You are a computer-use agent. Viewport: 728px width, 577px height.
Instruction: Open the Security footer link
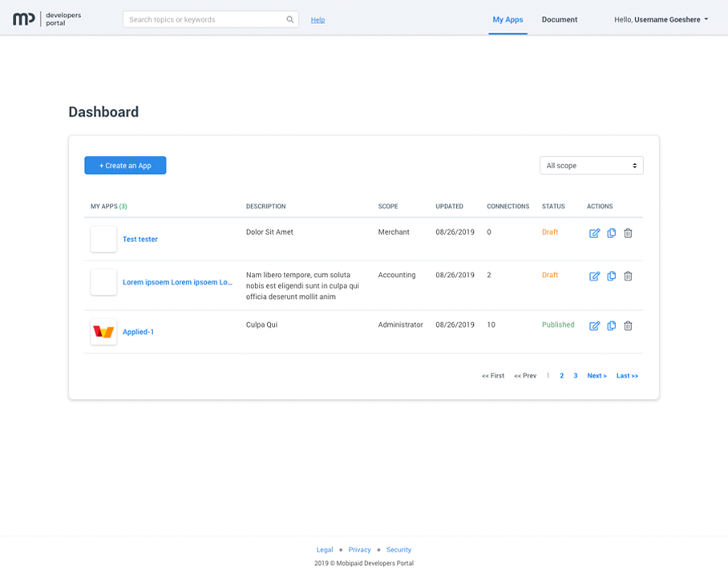[398, 550]
